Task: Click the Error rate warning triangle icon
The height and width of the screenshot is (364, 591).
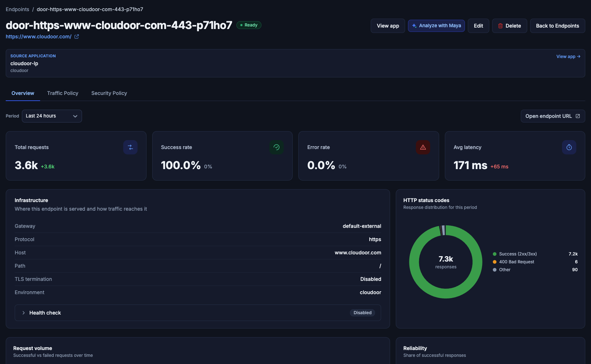Action: click(x=423, y=147)
